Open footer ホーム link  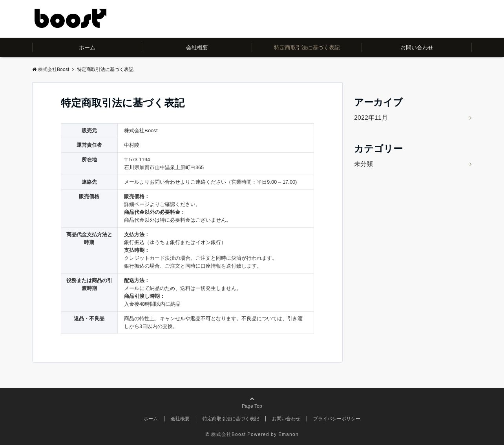[x=151, y=419]
